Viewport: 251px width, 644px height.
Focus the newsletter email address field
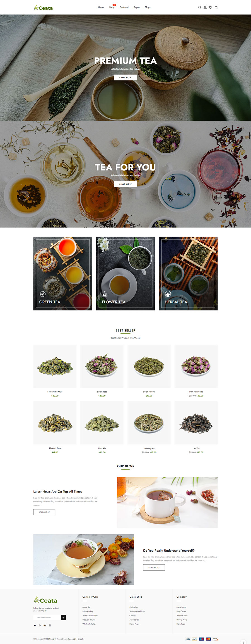47,617
